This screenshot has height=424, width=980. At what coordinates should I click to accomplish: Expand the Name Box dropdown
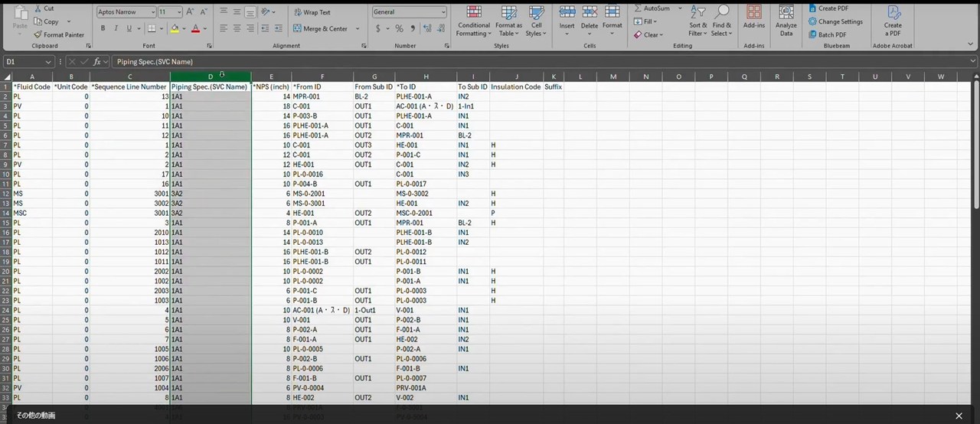(x=48, y=62)
